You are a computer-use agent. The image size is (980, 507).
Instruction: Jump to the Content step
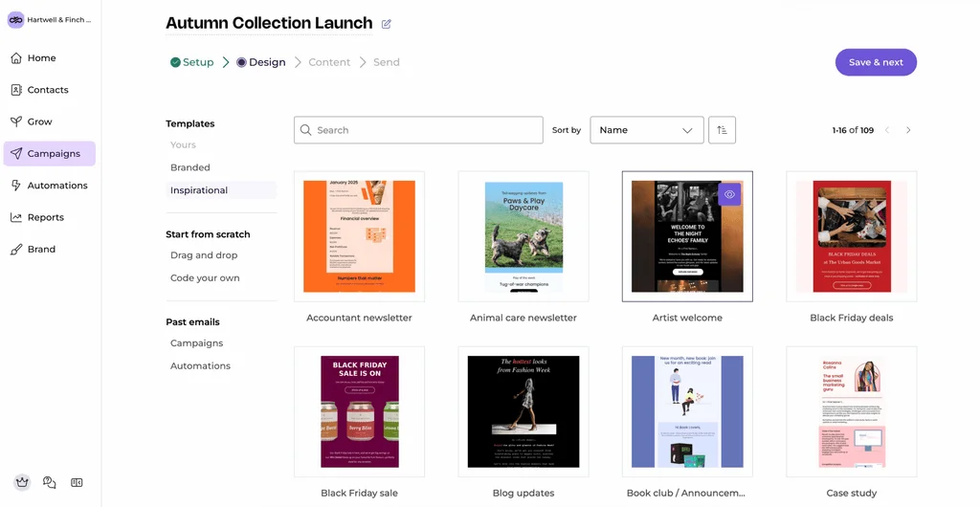[329, 62]
